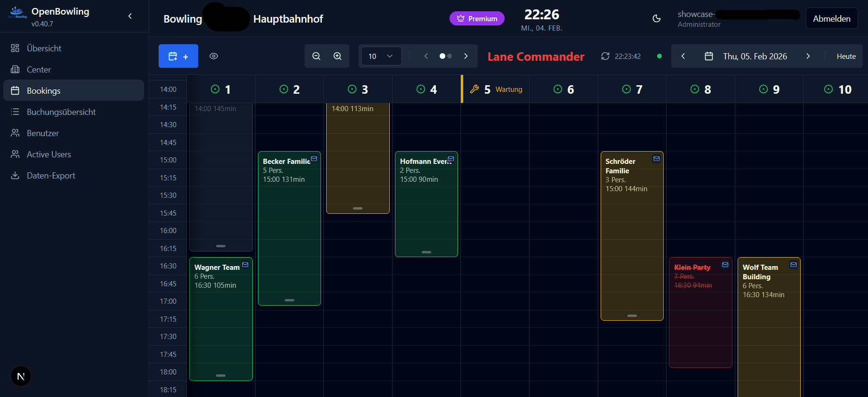Toggle visibility with the eye icon

tap(214, 56)
